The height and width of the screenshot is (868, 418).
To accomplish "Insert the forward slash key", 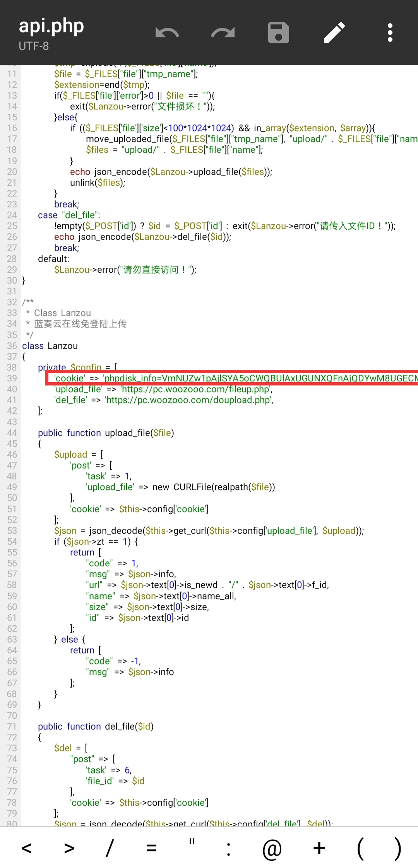I will coord(110,848).
